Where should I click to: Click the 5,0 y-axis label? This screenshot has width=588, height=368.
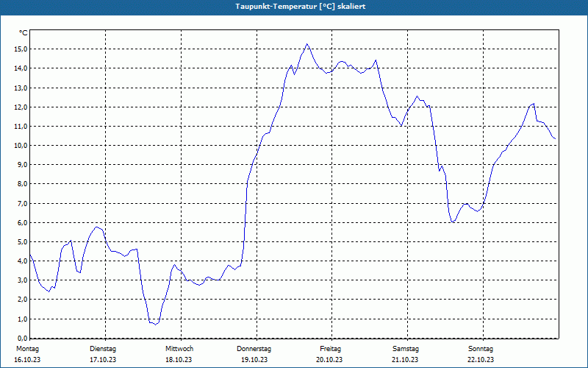22,242
